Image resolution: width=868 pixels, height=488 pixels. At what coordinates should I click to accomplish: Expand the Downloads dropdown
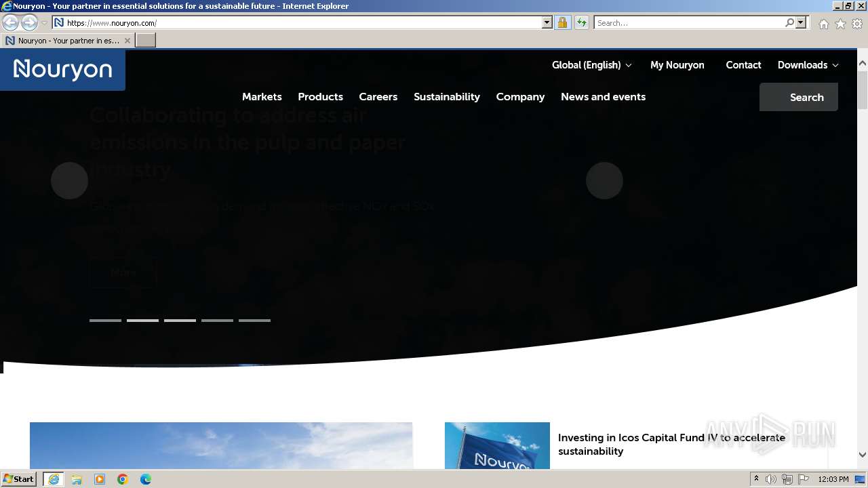pyautogui.click(x=808, y=65)
